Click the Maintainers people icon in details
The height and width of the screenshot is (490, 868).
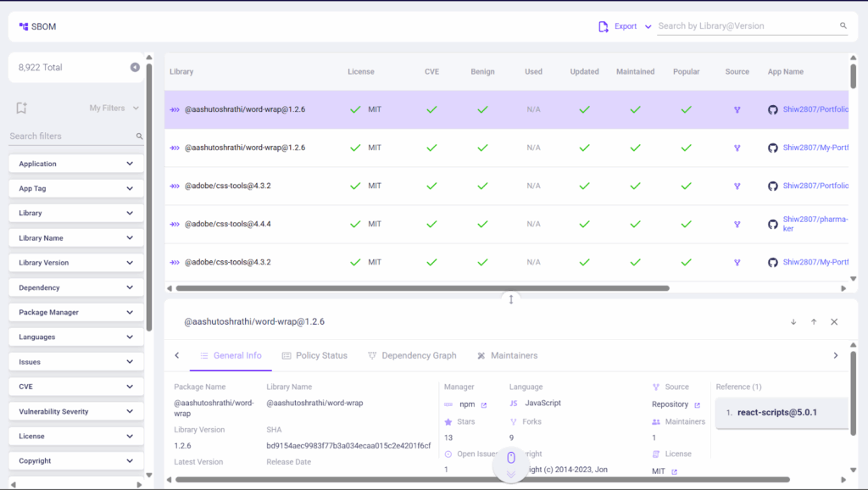(656, 422)
